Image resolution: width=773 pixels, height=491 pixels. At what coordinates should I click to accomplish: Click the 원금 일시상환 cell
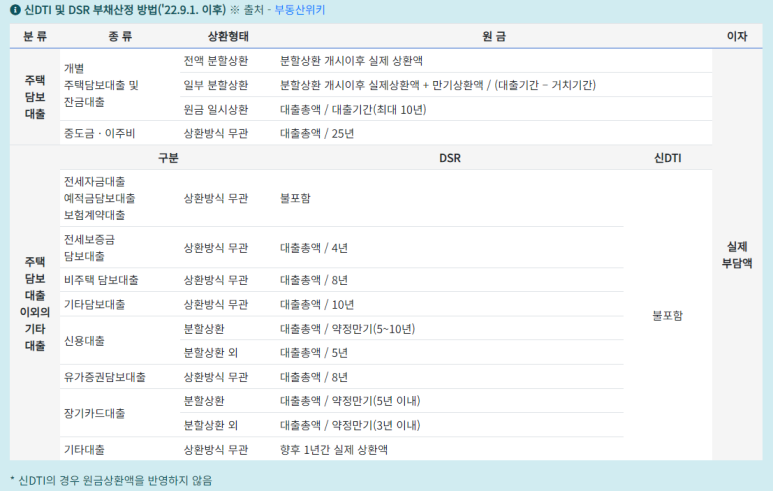[216, 109]
